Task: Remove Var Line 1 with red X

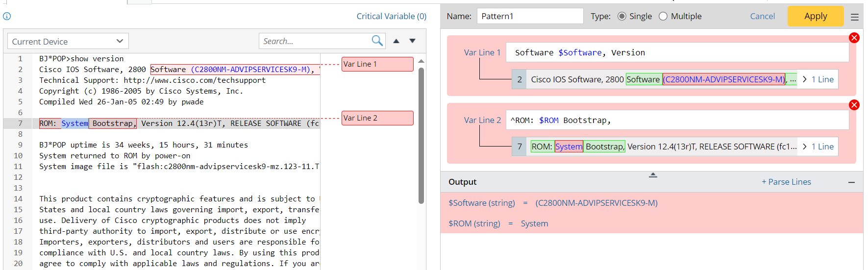Action: coord(854,38)
